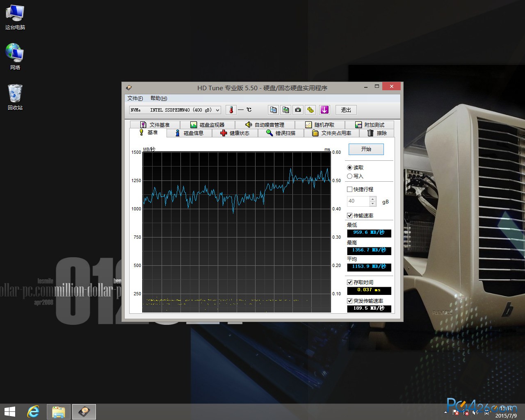
Task: Decrease the short stroke gB value
Action: (372, 203)
